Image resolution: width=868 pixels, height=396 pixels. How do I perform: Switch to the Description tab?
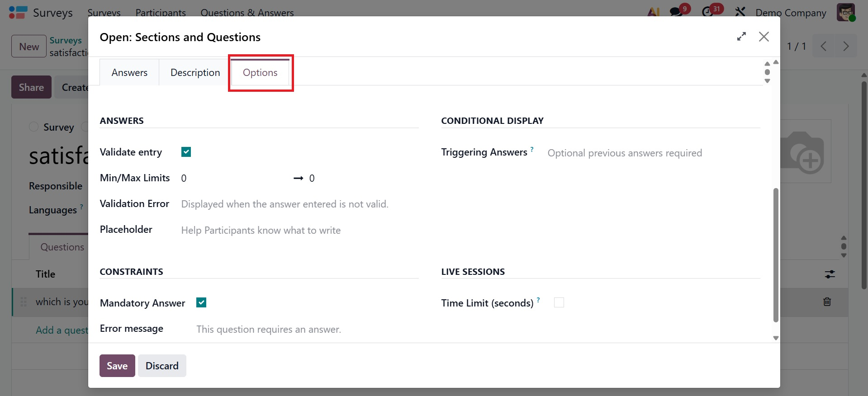[x=195, y=73]
